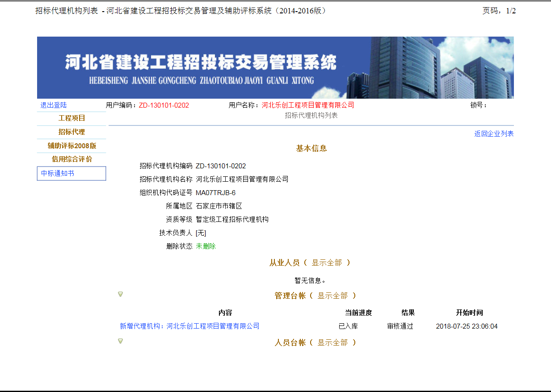
Task: Go back via 返回企业列表 link
Action: coord(494,134)
